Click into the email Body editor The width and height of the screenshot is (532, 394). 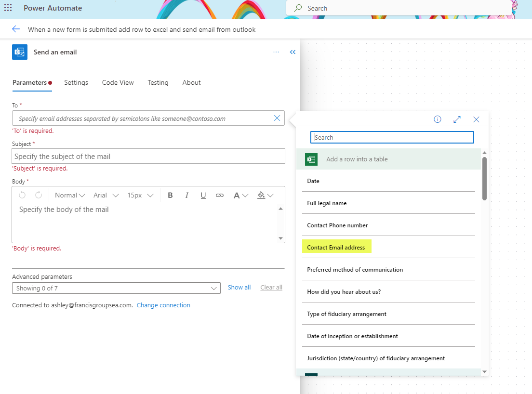tap(145, 223)
